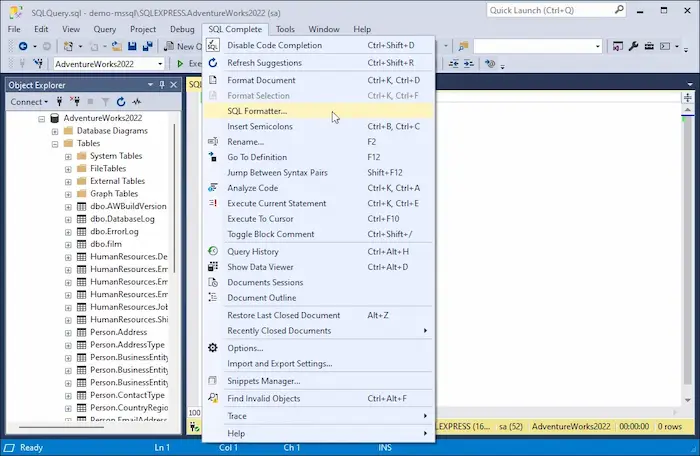The height and width of the screenshot is (456, 700).
Task: Choose Restore Last Closed Document menu item
Action: 319,315
